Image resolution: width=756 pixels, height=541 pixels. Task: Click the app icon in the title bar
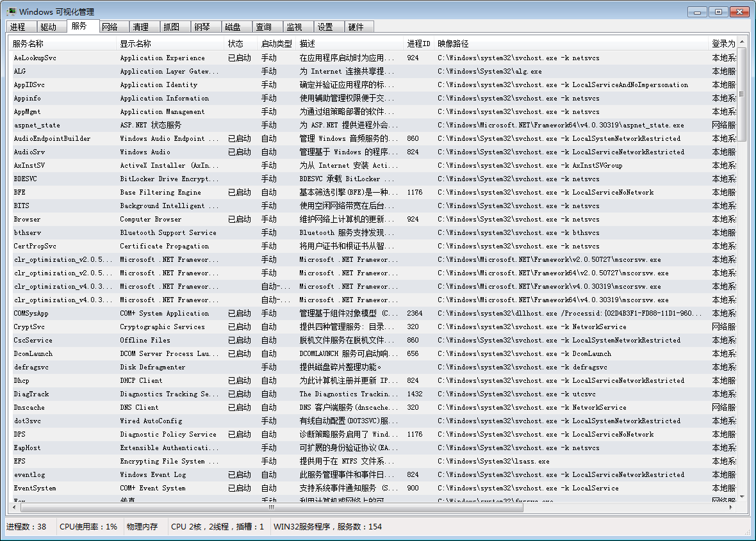tap(11, 12)
